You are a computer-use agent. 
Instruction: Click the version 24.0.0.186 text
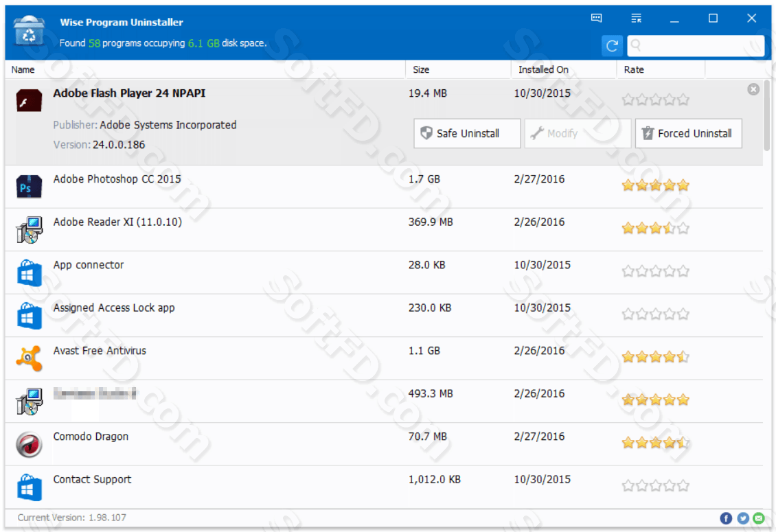point(119,145)
